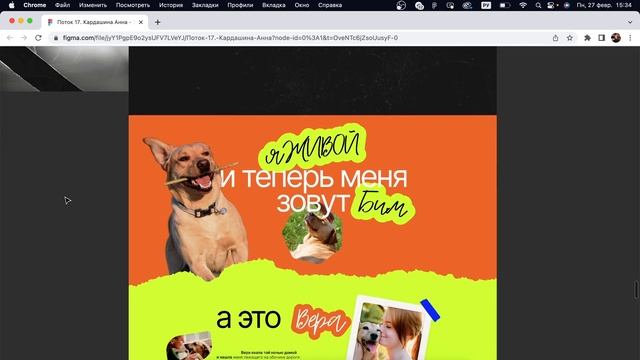Go back to previous page
Viewport: 640px width, 360px height.
click(10, 38)
